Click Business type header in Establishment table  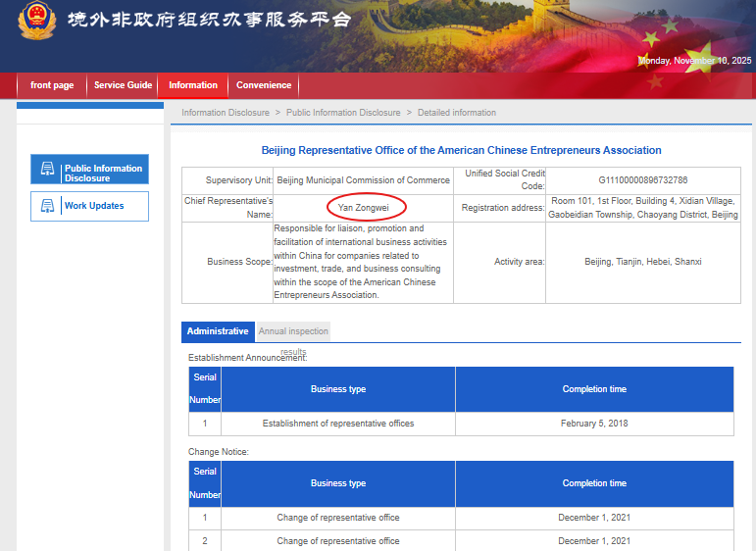pos(338,389)
